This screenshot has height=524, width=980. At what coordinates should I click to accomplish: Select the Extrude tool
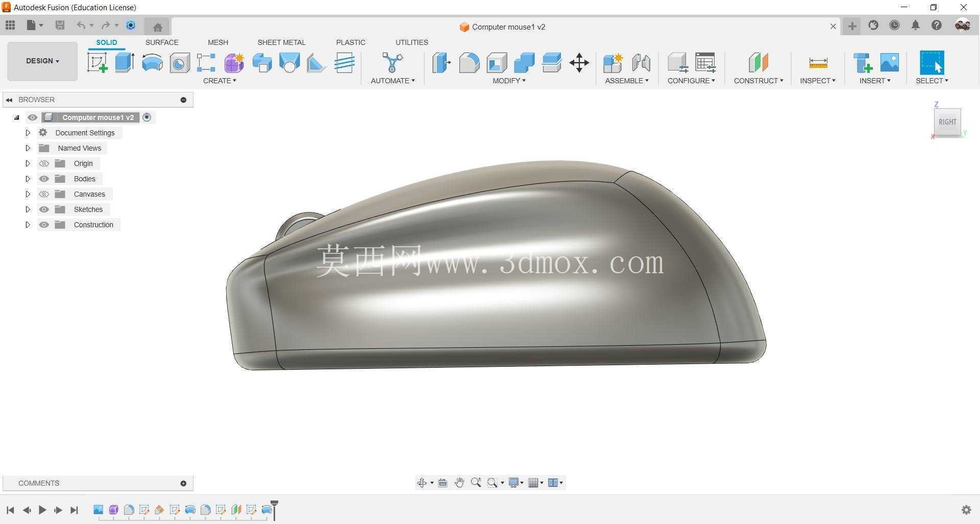[125, 63]
